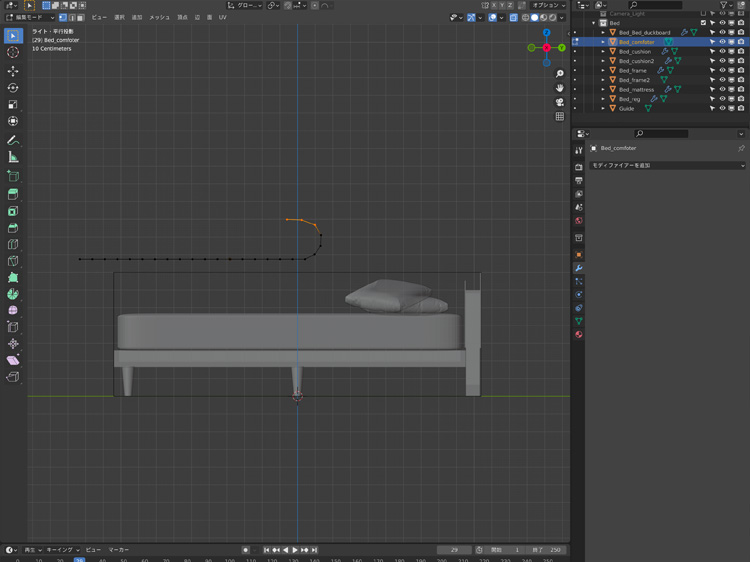Expand the Bed_mattress tree item
Image resolution: width=750 pixels, height=562 pixels.
coord(603,90)
